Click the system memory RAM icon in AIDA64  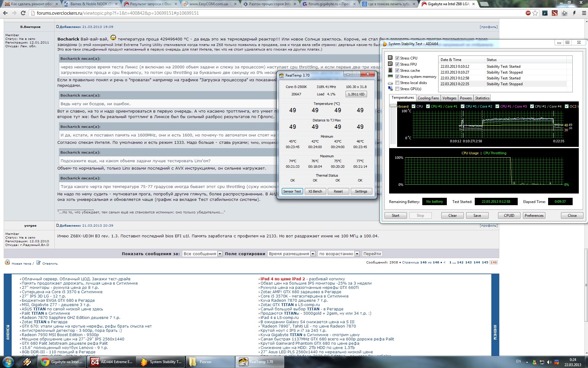[390, 76]
